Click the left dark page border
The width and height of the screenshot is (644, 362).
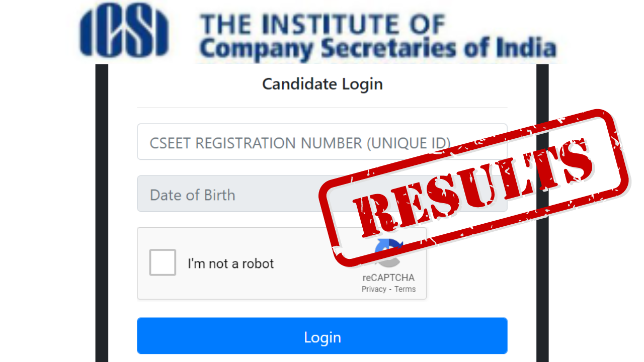tap(102, 211)
